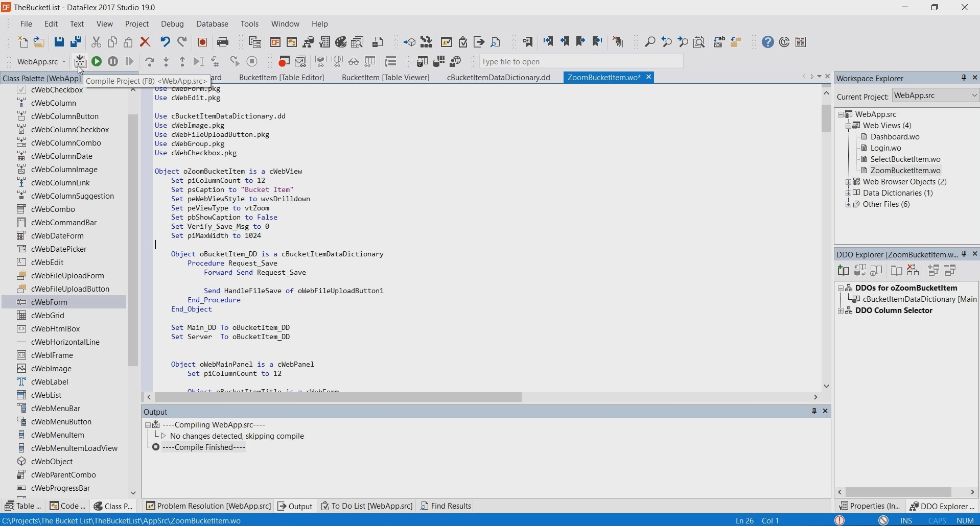Open the Database menu
This screenshot has height=526, width=980.
[213, 24]
